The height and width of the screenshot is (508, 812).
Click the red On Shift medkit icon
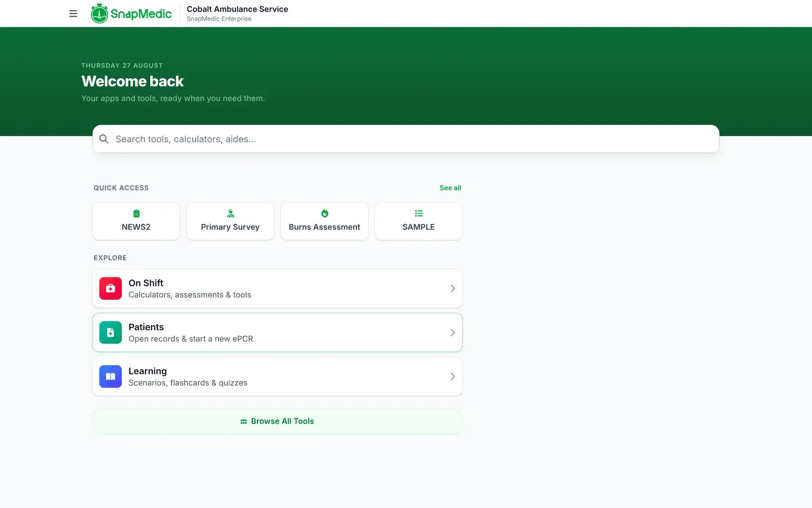(x=111, y=289)
